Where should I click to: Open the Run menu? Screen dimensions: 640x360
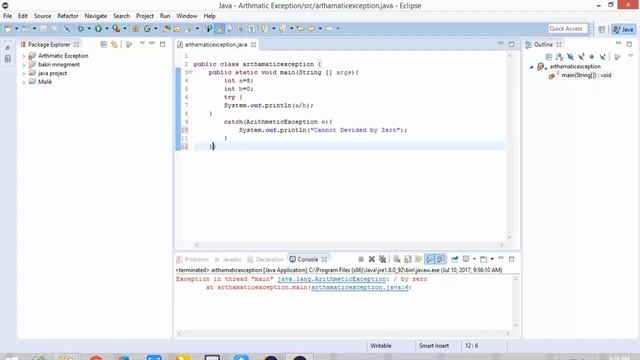click(x=165, y=16)
